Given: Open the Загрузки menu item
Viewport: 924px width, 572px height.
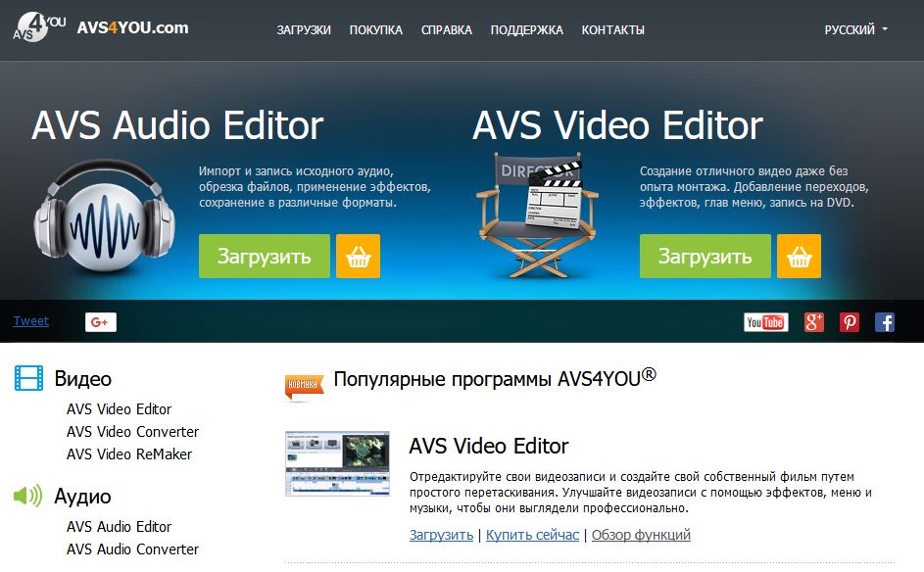Looking at the screenshot, I should click(x=304, y=30).
